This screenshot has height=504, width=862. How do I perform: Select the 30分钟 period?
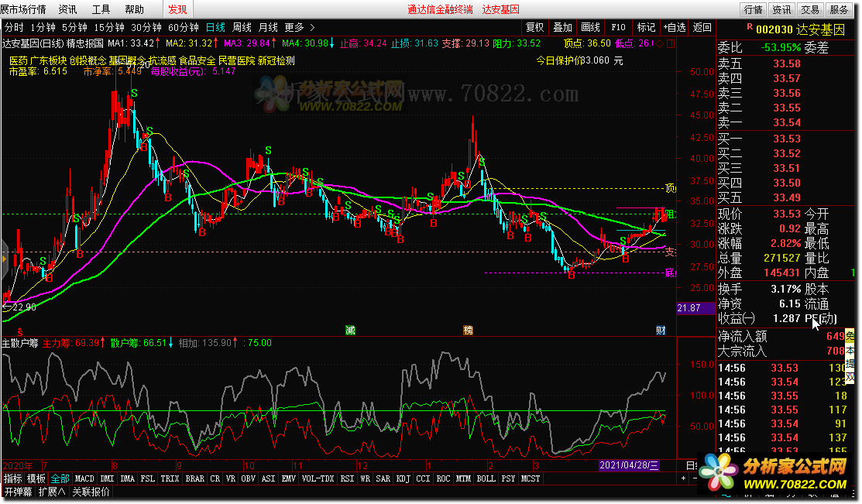146,27
